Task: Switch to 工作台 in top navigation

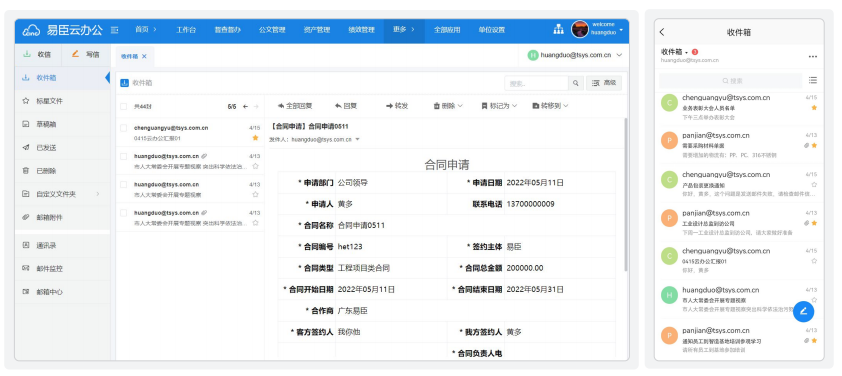Action: pyautogui.click(x=186, y=30)
